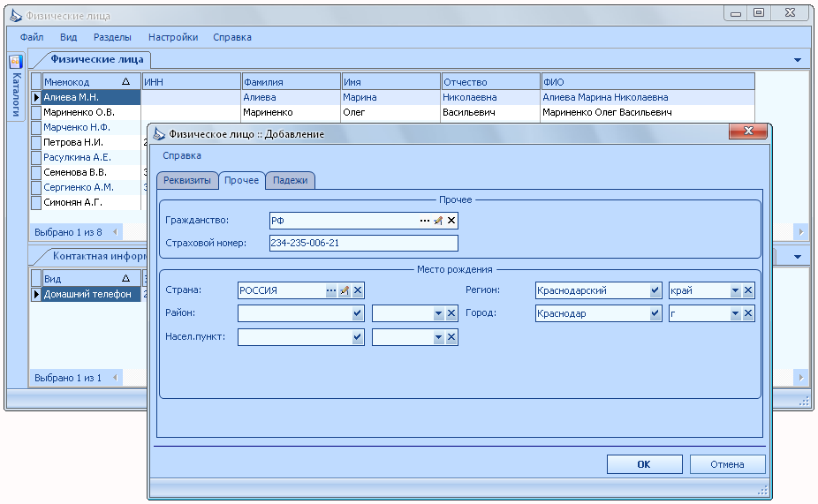Tick checkbox for Мариненко О.В. row

click(x=36, y=112)
